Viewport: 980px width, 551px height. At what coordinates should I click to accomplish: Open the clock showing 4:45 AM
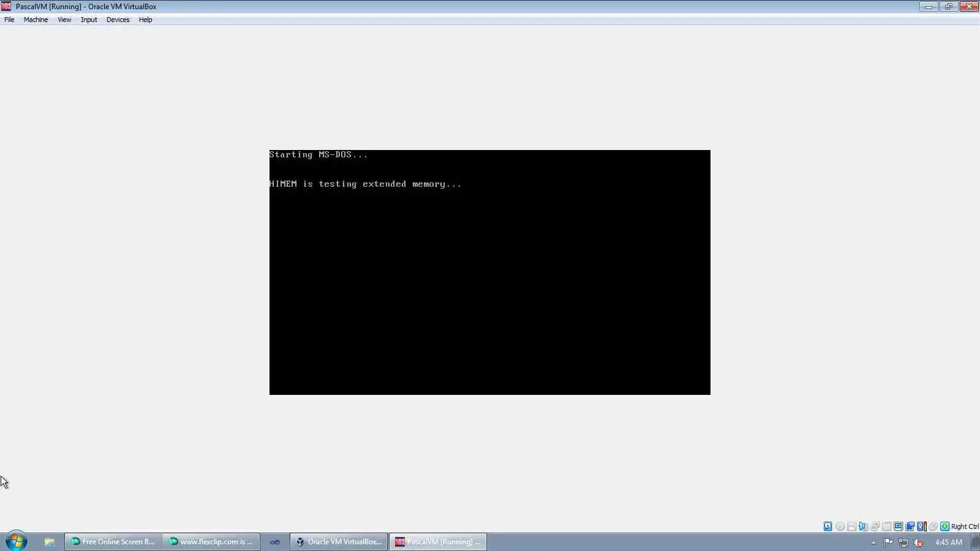tap(948, 542)
